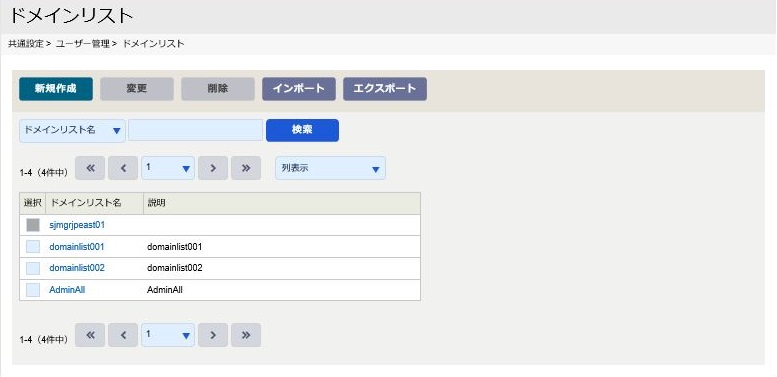The image size is (777, 377).
Task: Click the インポート button
Action: (299, 89)
